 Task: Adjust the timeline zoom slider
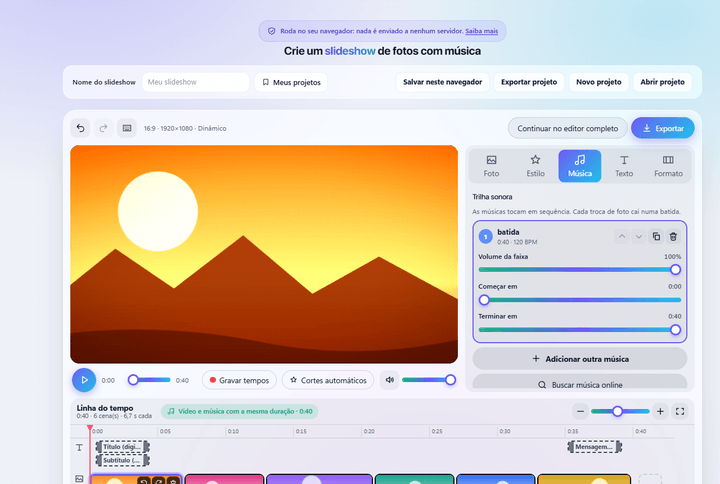(x=620, y=411)
